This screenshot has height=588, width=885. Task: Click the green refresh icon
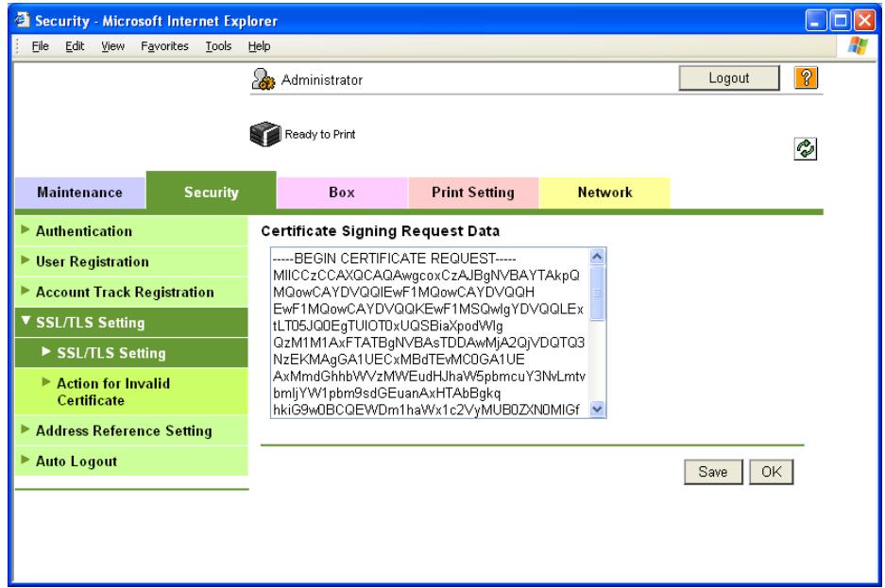click(806, 149)
